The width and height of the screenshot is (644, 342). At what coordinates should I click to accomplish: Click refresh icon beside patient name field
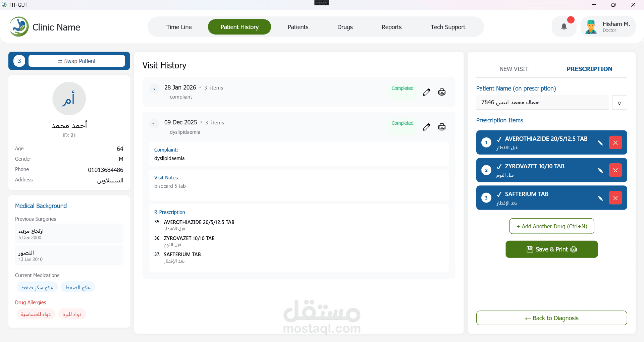[620, 102]
